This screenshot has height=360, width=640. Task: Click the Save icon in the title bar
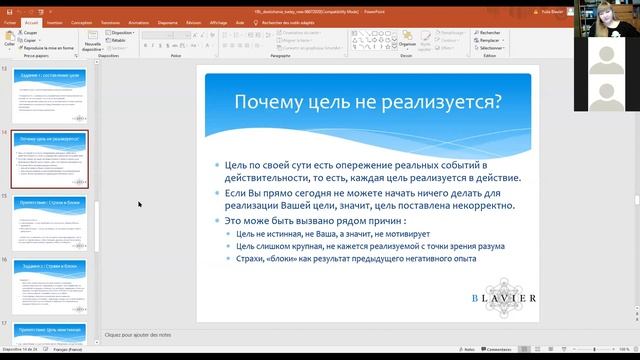pyautogui.click(x=9, y=12)
